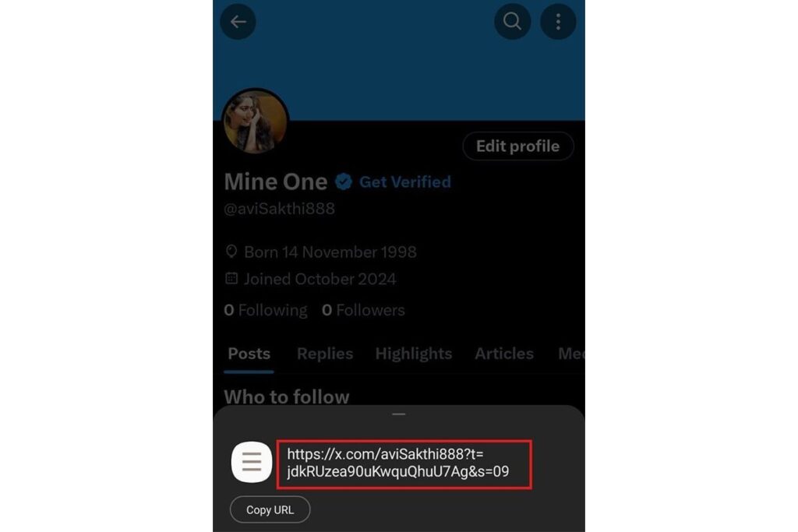The width and height of the screenshot is (798, 532).
Task: Tap the bottom sheet drag handle
Action: click(x=398, y=414)
